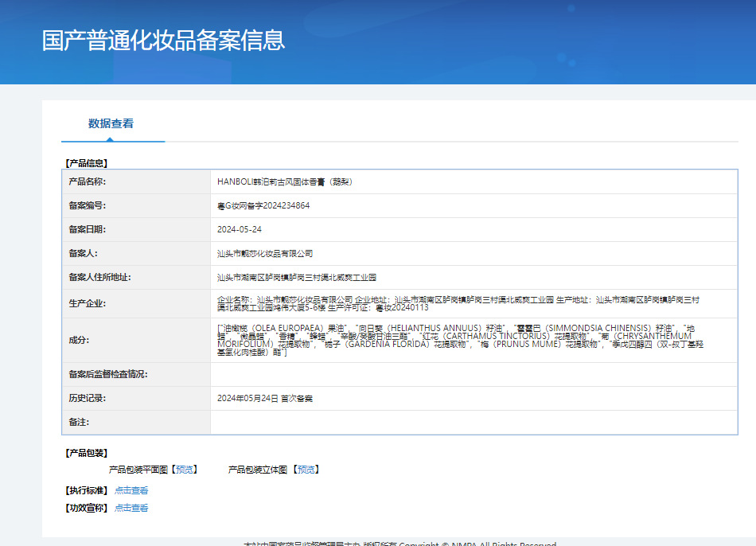
Task: Click the 备案日期 value 2024-05-24
Action: tap(239, 229)
